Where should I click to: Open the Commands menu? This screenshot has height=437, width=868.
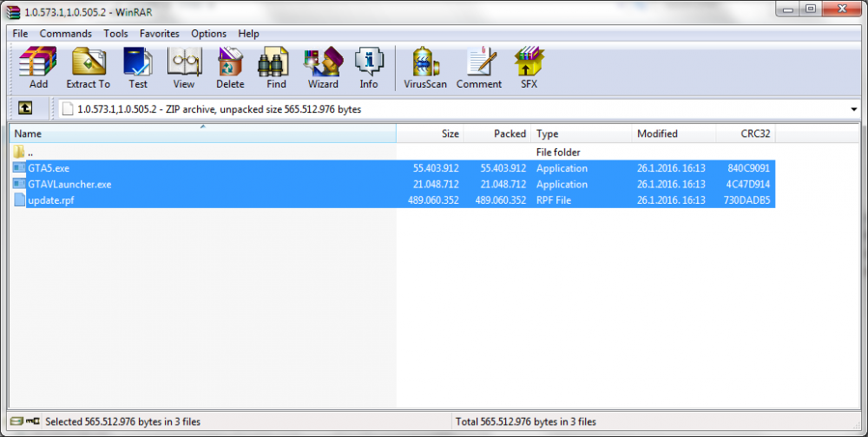point(65,34)
